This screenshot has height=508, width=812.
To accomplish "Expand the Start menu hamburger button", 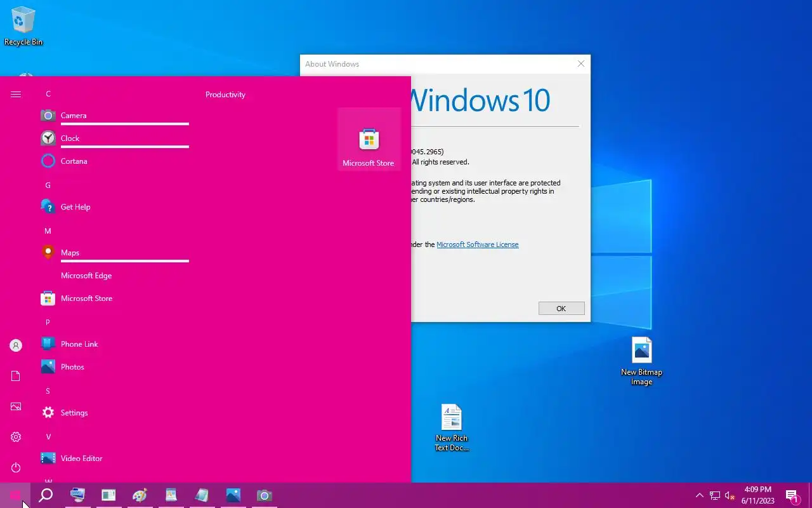I will [16, 94].
